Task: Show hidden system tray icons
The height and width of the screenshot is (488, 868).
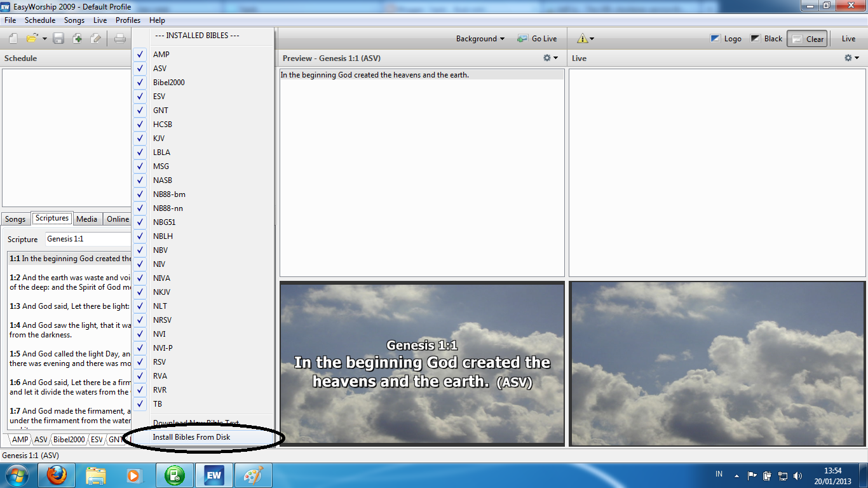Action: (x=736, y=475)
